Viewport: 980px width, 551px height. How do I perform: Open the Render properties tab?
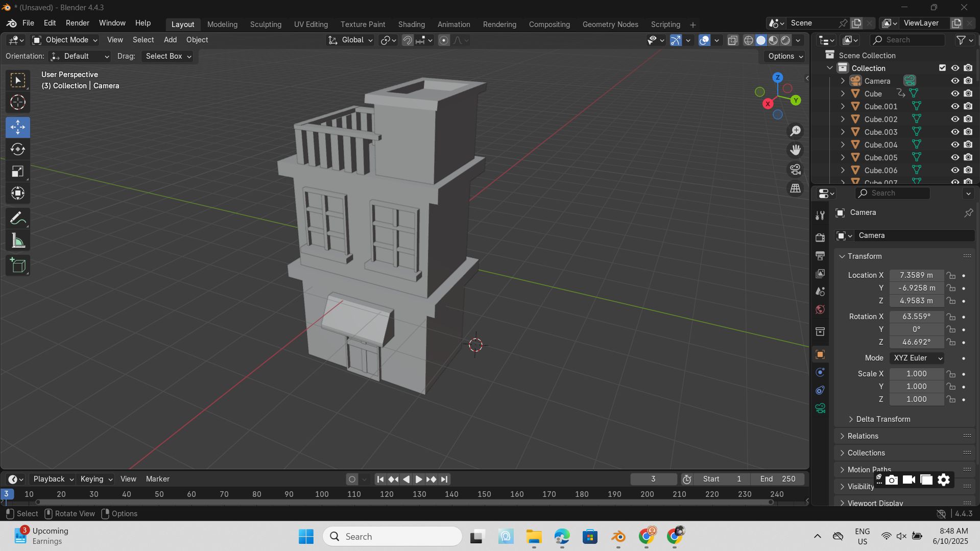coord(820,237)
